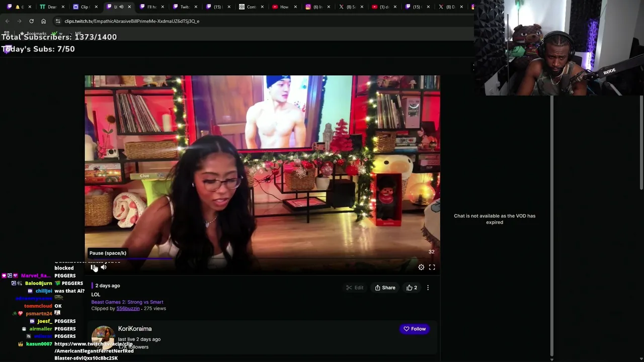This screenshot has width=644, height=362.
Task: Mute the active tab's audio icon
Action: [121, 7]
